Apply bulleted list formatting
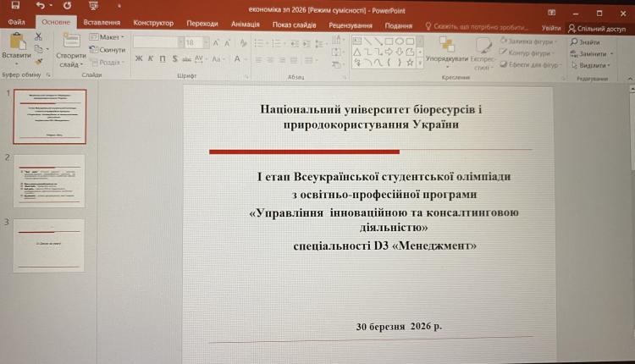The height and width of the screenshot is (364, 635). point(260,43)
